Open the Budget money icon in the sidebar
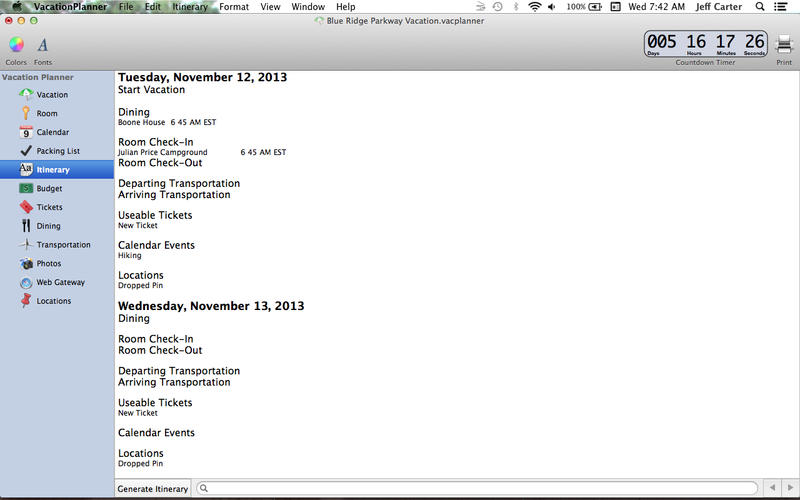The height and width of the screenshot is (500, 800). (x=26, y=188)
